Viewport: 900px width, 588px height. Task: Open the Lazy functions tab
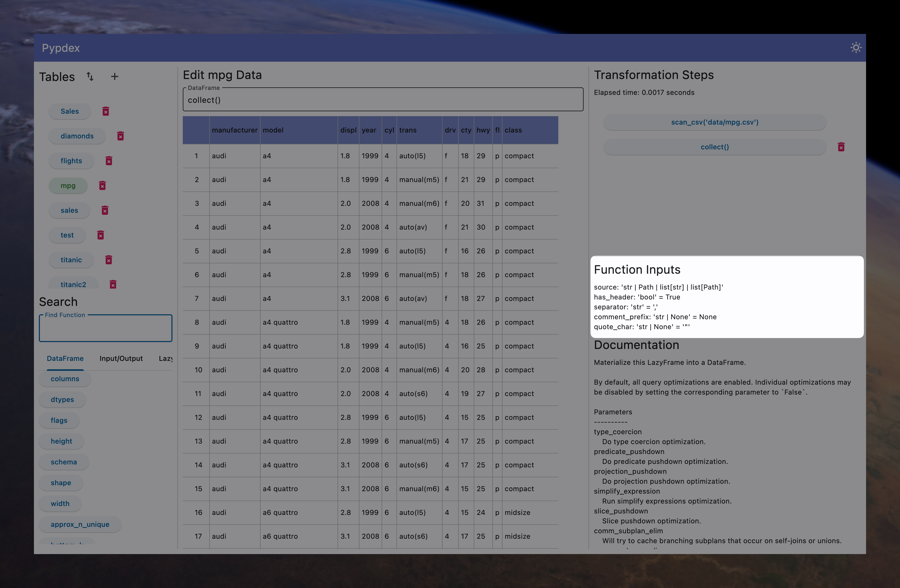coord(166,358)
